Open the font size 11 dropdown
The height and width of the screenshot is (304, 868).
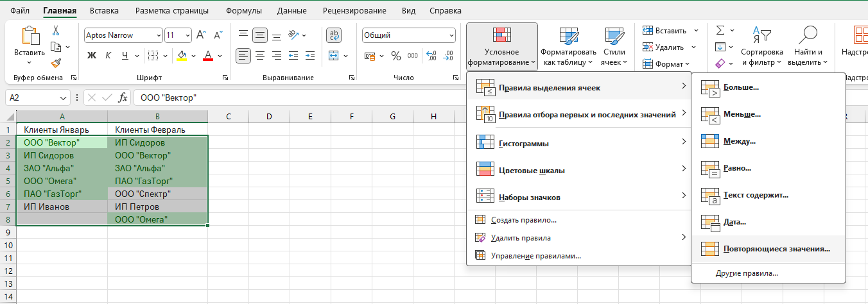tap(187, 35)
